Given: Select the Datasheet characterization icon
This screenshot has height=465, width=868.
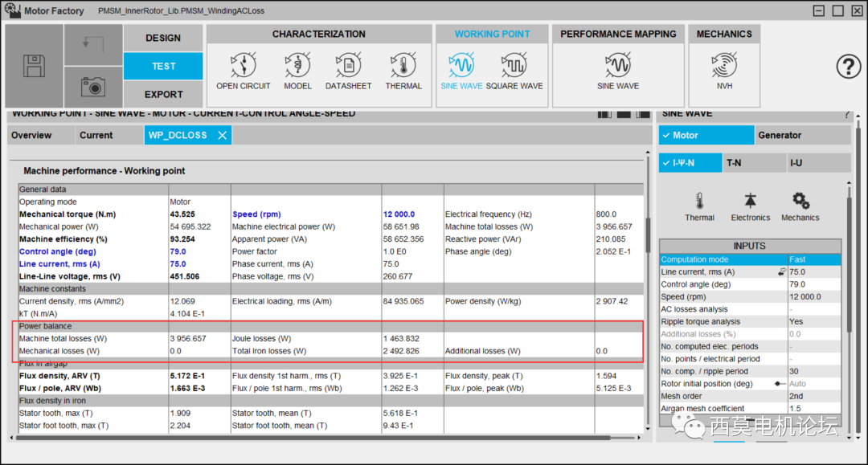Looking at the screenshot, I should point(348,70).
